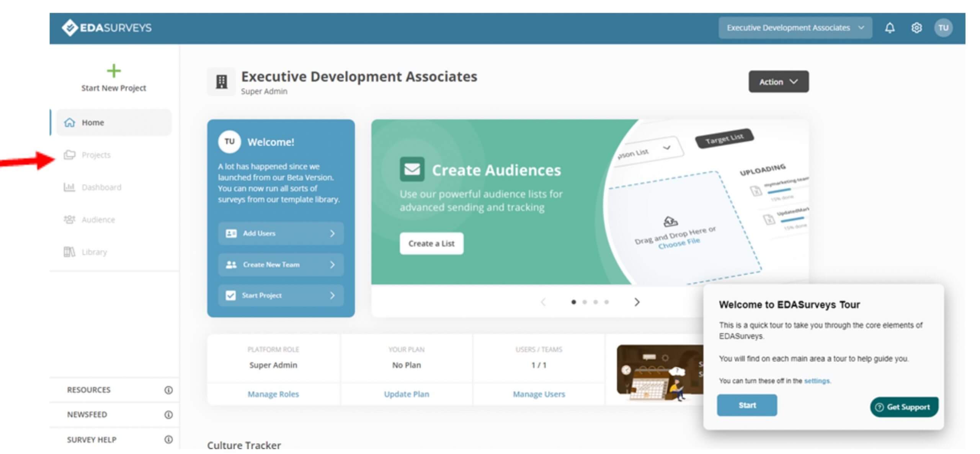Click the Create New Team group icon
This screenshot has height=454, width=980.
tap(231, 265)
